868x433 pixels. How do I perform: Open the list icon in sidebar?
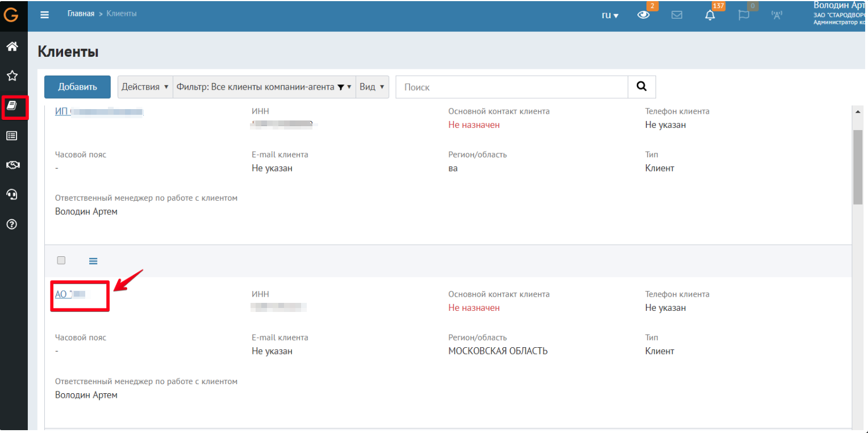point(12,135)
